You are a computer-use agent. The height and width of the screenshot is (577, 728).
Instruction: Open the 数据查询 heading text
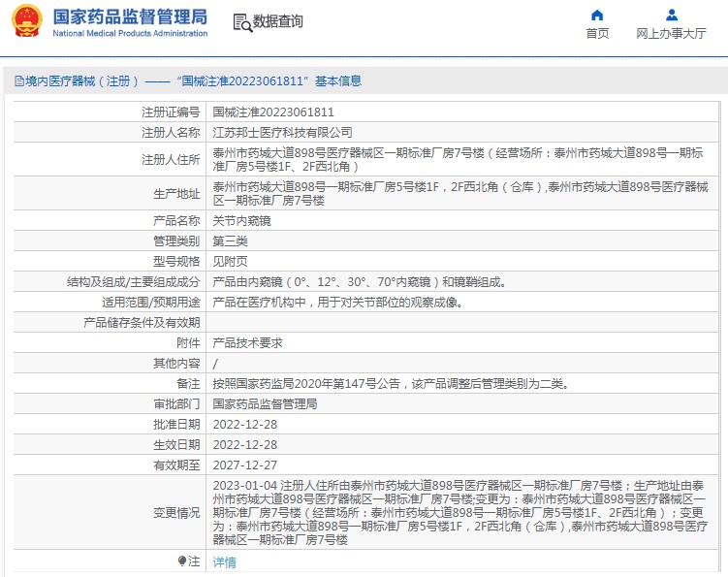point(278,21)
